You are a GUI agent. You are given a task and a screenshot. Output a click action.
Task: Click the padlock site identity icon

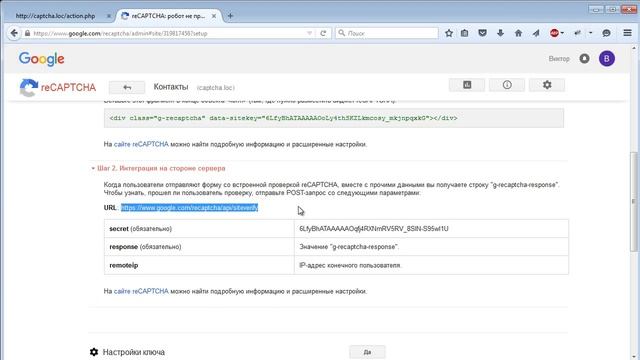click(x=27, y=33)
